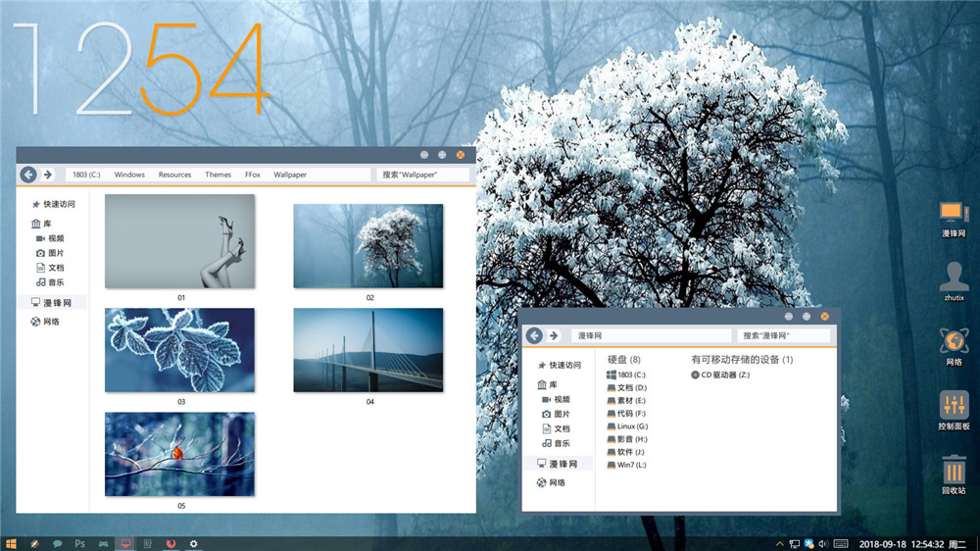
Task: Select the bridge wallpaper thumbnail 04
Action: tap(368, 350)
